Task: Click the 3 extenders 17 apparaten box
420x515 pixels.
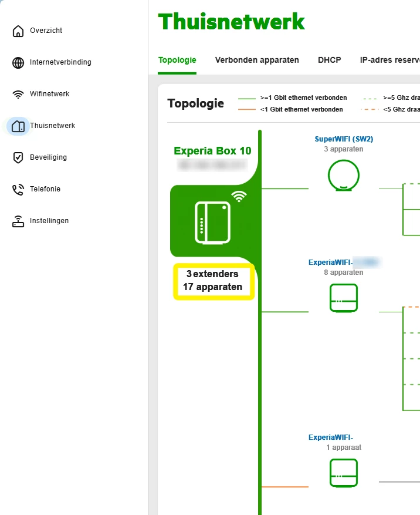Action: [x=214, y=281]
